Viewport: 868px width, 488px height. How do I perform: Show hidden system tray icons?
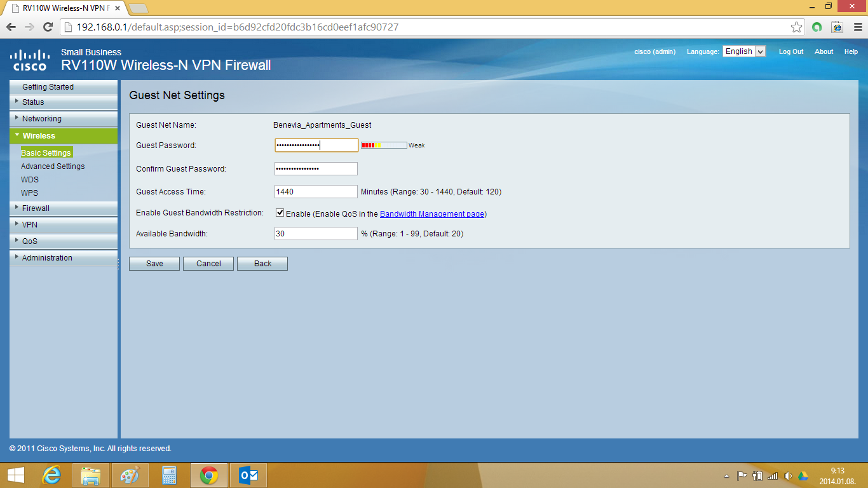point(727,476)
